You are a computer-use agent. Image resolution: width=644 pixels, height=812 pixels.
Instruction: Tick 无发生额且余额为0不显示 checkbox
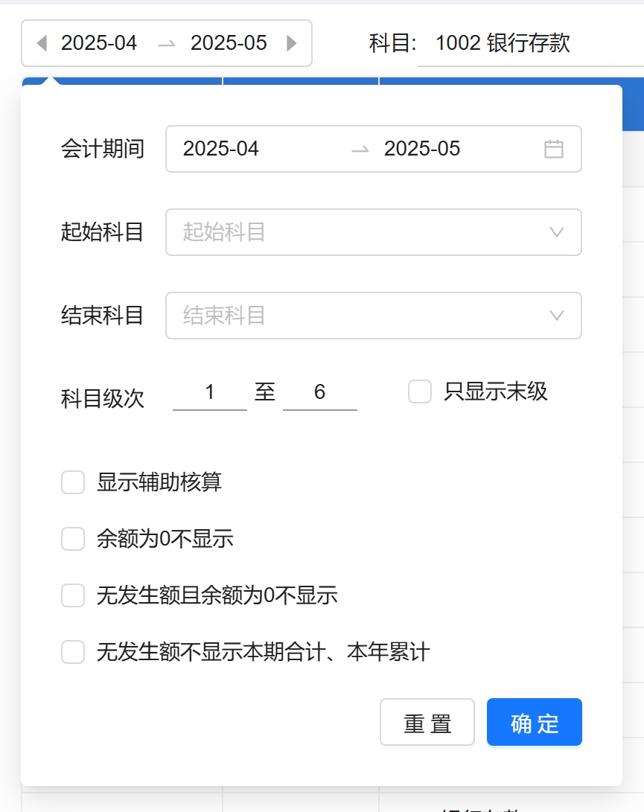click(73, 595)
